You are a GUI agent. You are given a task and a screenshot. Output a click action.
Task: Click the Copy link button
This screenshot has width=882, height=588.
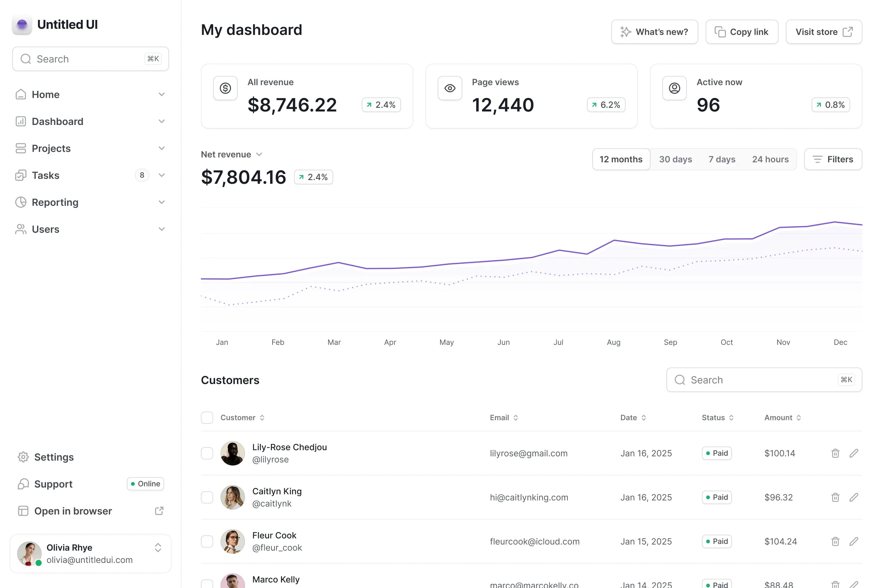pos(742,32)
